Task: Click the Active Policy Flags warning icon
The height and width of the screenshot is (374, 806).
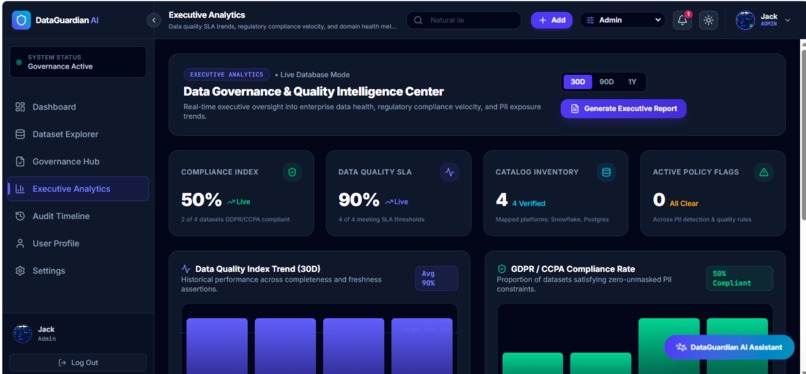Action: click(763, 172)
